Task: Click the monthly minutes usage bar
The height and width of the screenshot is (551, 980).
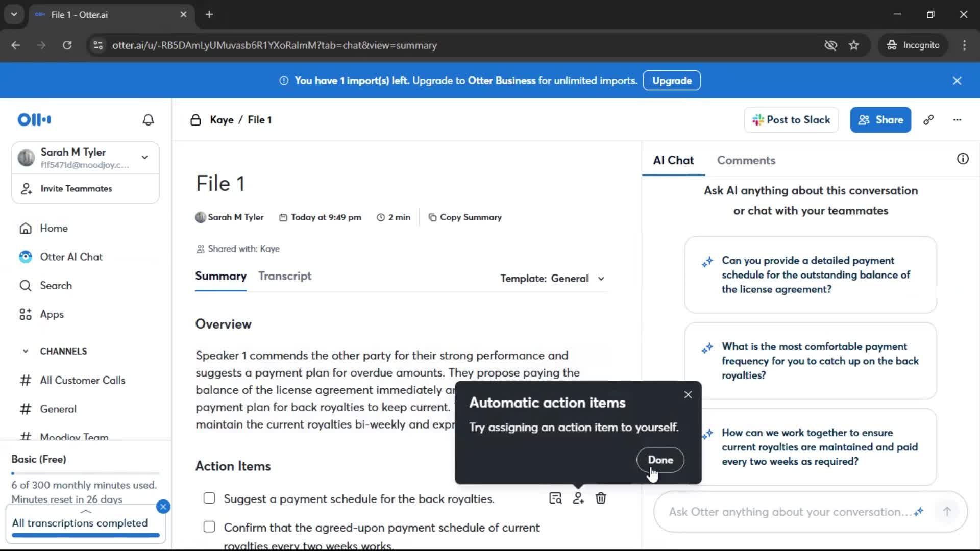Action: [85, 473]
